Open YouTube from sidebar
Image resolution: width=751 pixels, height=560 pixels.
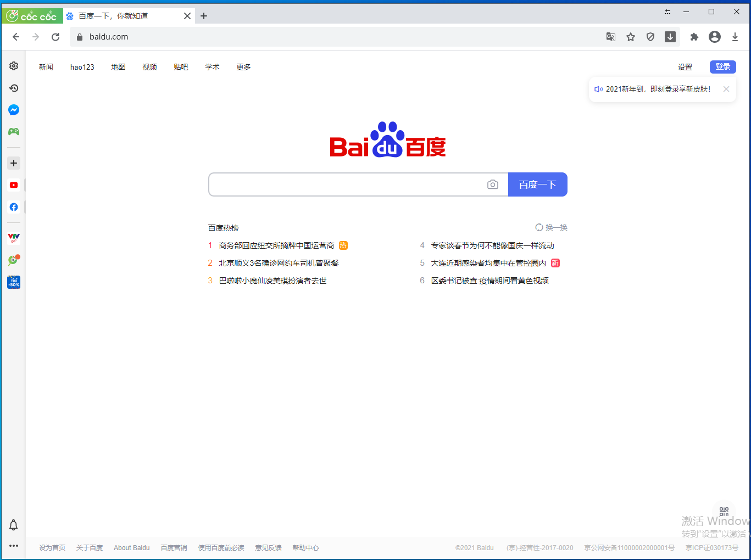tap(14, 185)
